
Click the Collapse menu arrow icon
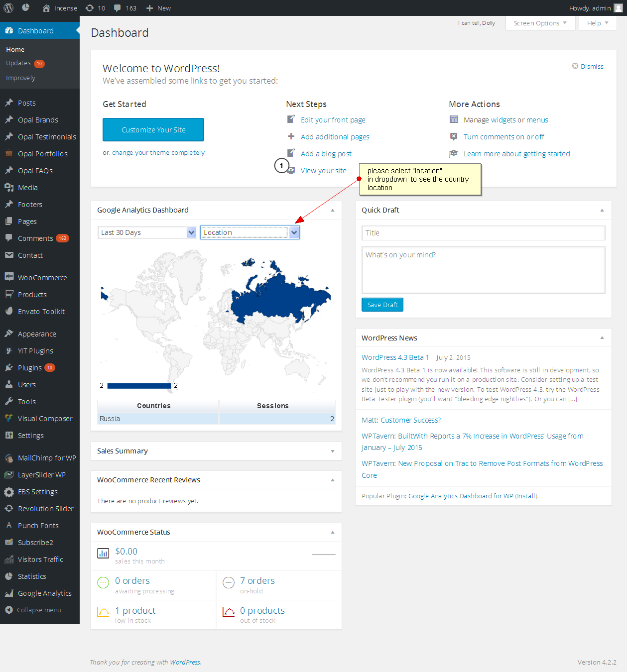click(x=9, y=610)
